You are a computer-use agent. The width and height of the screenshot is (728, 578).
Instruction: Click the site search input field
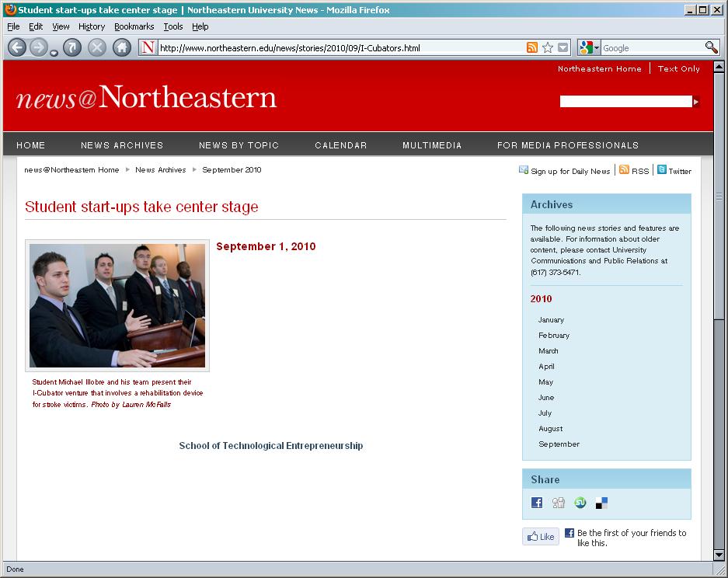(625, 102)
